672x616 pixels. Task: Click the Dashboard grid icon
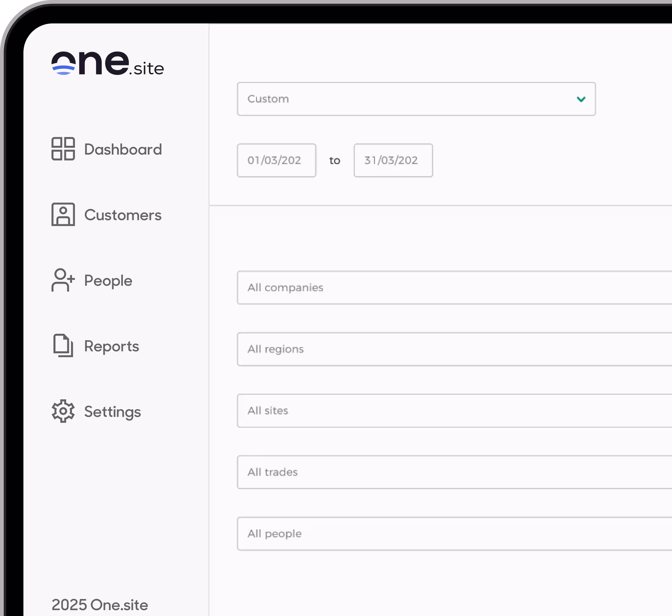[63, 149]
